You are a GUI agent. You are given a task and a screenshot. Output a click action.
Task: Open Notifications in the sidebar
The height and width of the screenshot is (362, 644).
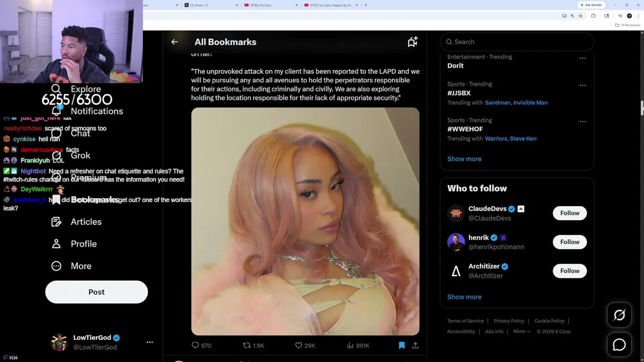pyautogui.click(x=97, y=111)
